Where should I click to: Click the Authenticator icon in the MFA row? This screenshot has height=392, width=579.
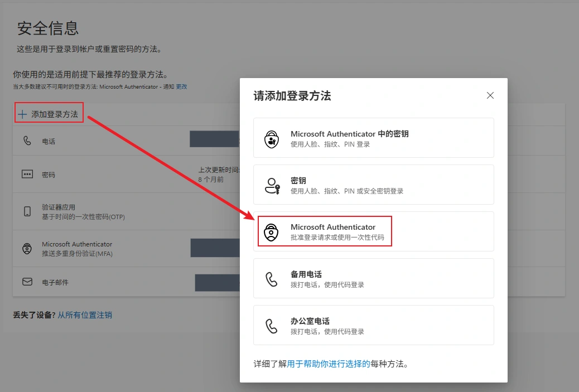tap(27, 248)
